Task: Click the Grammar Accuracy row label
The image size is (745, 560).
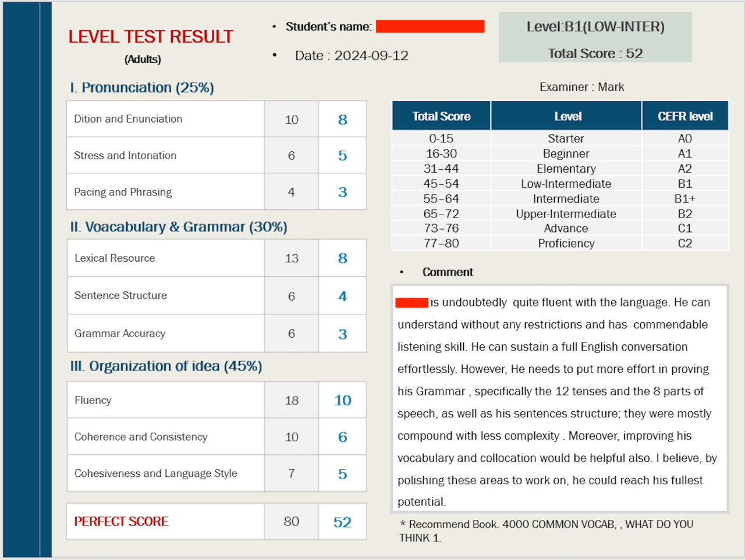Action: (x=120, y=334)
